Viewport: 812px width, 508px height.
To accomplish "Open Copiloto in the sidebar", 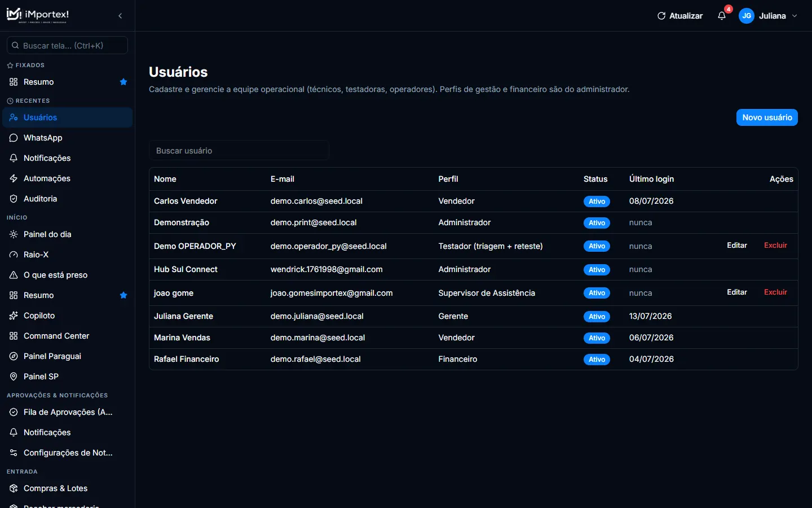I will (68, 316).
